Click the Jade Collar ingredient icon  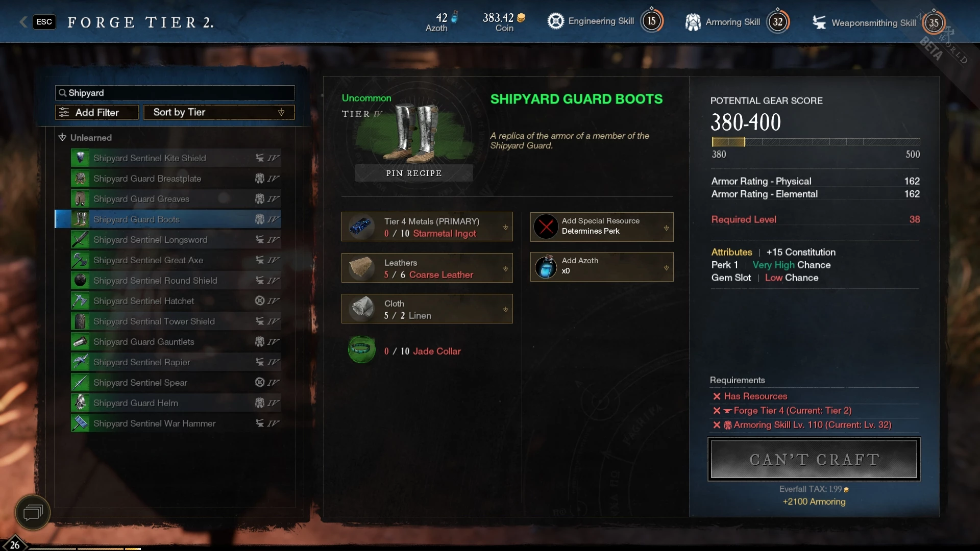click(x=362, y=350)
